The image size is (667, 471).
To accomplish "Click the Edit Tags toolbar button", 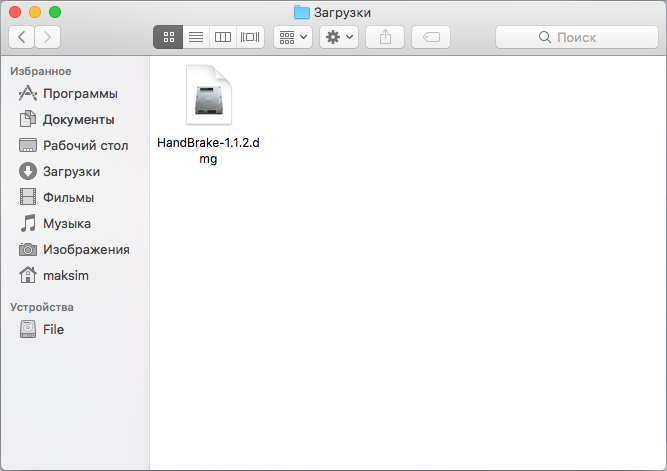I will point(431,37).
